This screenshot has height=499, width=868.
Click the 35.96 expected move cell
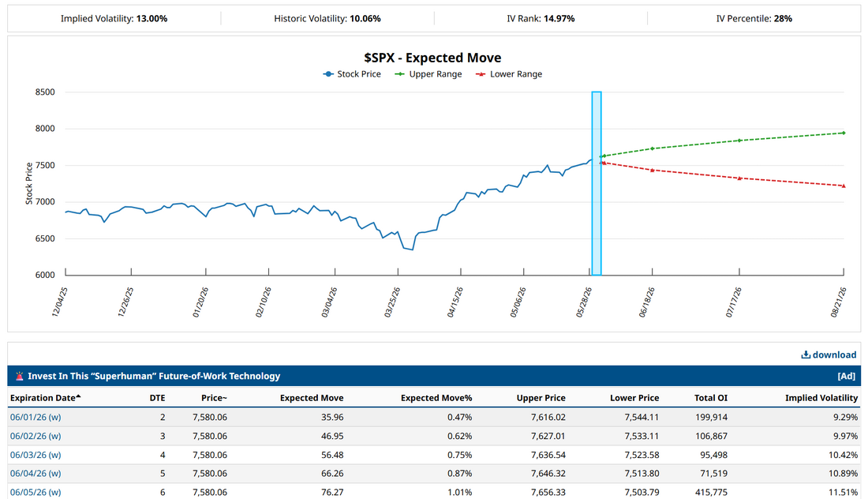332,417
